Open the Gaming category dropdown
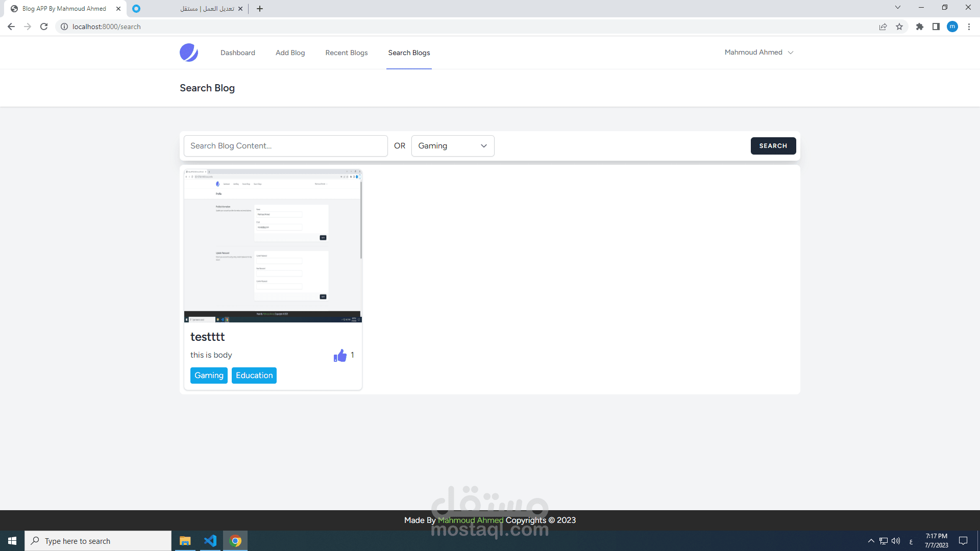This screenshot has width=980, height=551. [x=452, y=146]
